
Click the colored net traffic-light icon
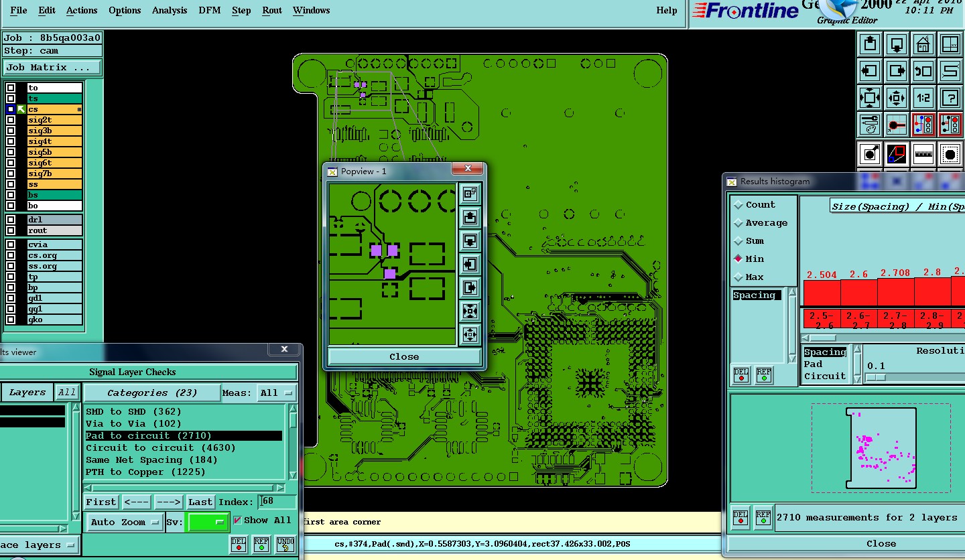click(x=923, y=125)
